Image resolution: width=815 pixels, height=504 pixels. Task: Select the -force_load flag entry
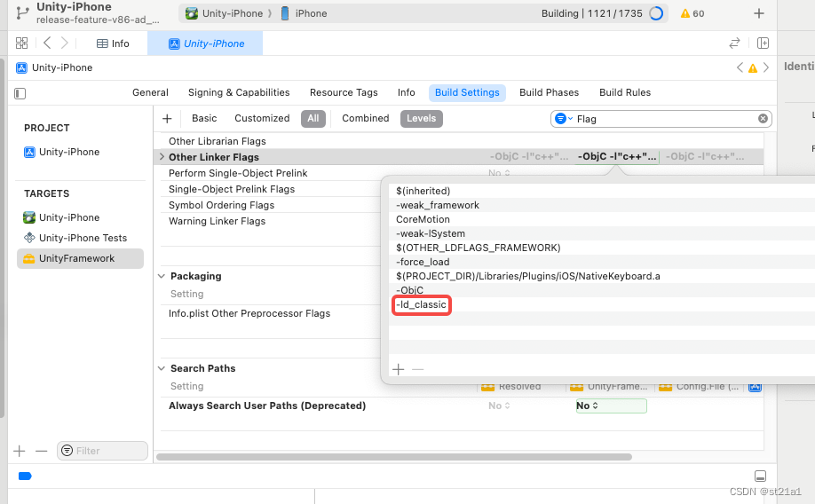423,262
